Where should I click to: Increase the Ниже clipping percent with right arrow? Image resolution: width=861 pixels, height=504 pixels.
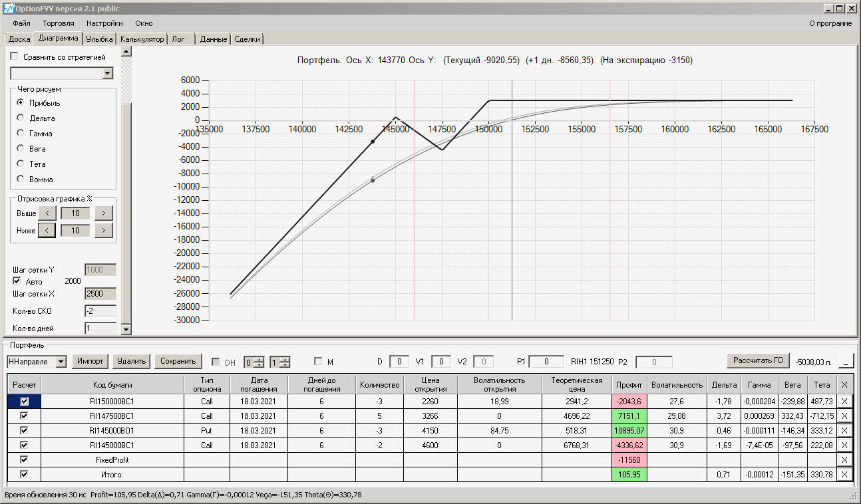[104, 230]
